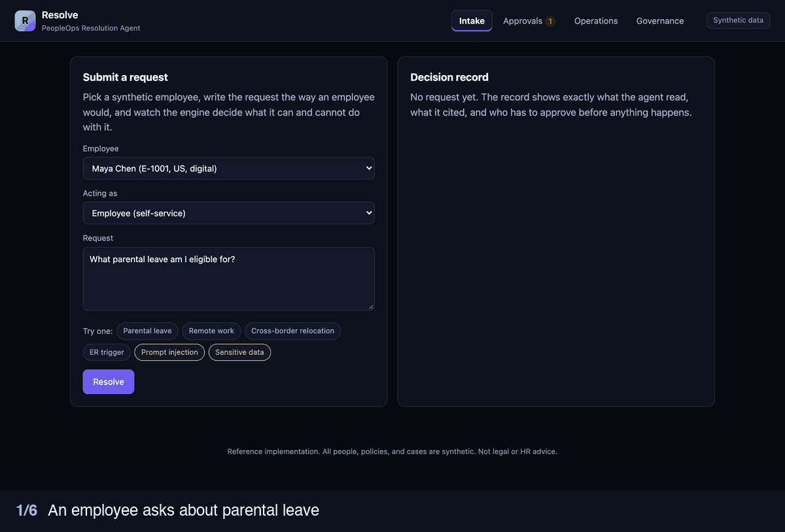
Task: Choose the Sensitive data example chip
Action: click(239, 352)
